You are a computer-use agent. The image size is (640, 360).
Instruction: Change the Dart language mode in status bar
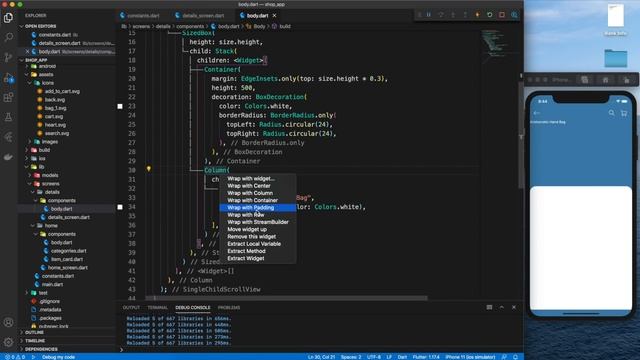[402, 357]
